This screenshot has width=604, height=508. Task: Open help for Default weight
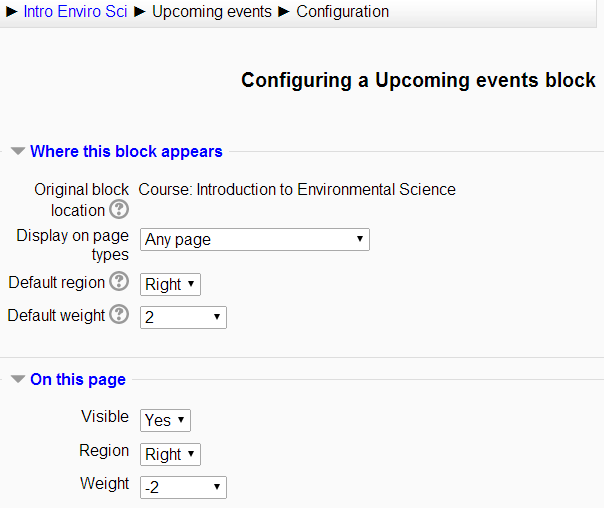[x=119, y=314]
